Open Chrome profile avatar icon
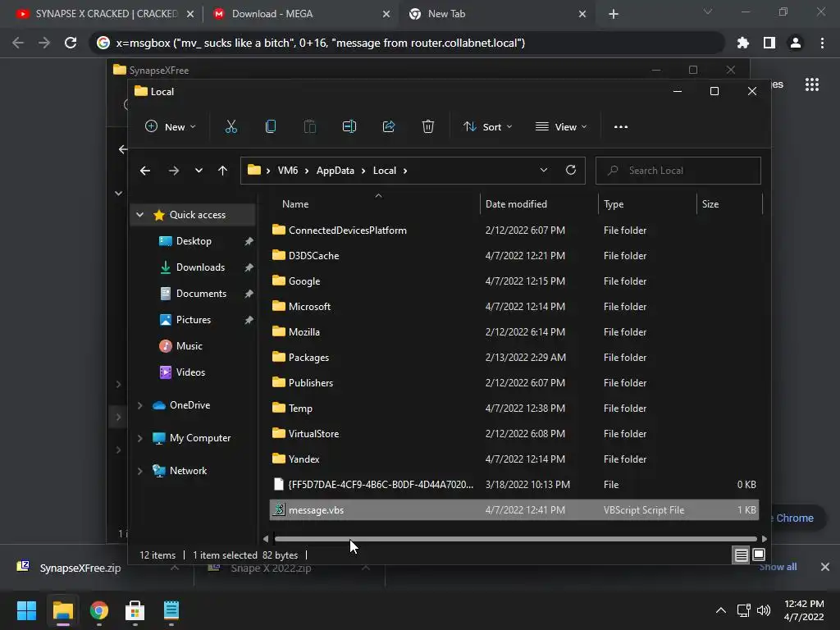Image resolution: width=840 pixels, height=630 pixels. [x=796, y=43]
